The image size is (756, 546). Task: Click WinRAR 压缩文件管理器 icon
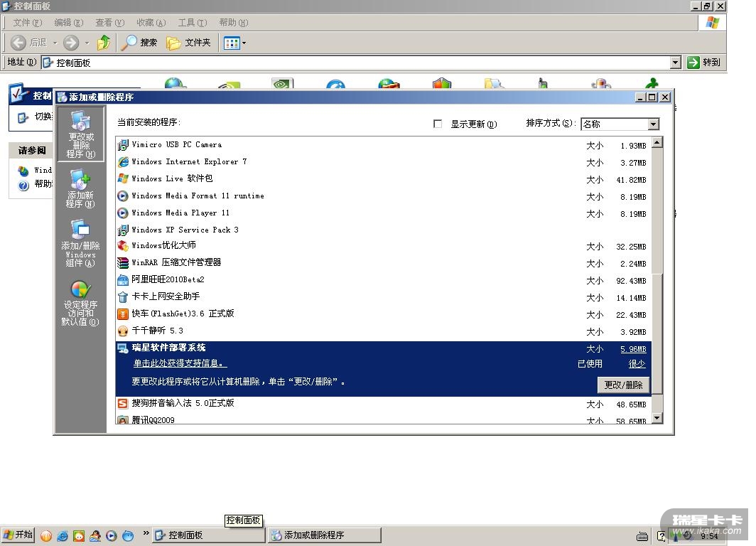pos(123,262)
